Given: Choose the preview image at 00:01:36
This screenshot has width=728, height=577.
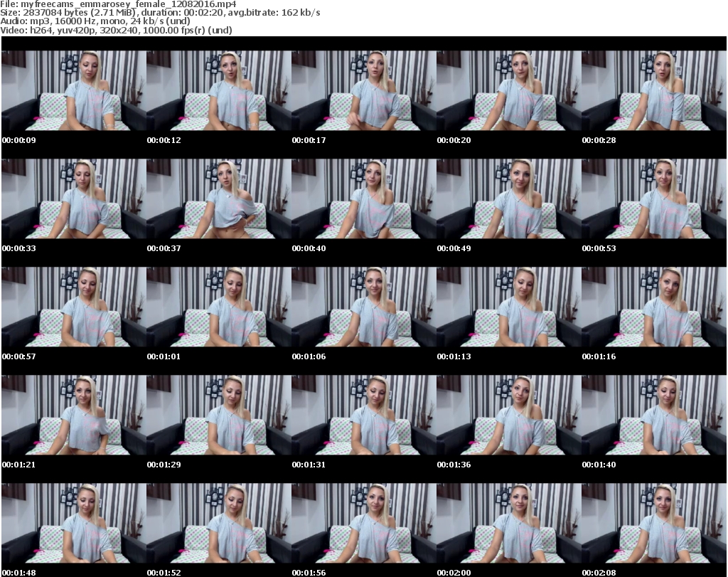Looking at the screenshot, I should coord(509,415).
